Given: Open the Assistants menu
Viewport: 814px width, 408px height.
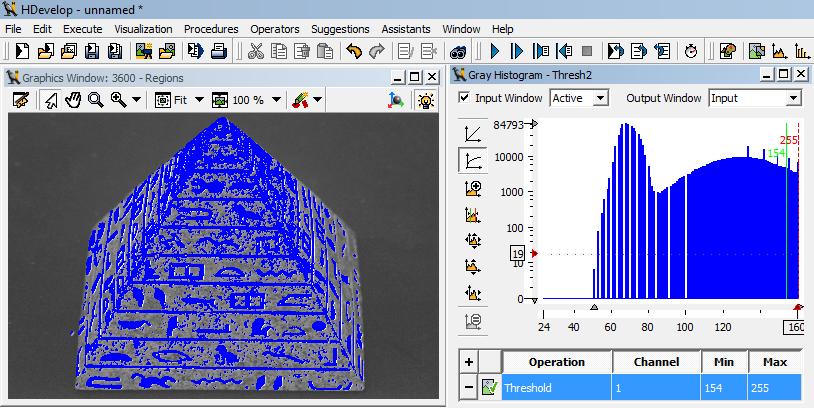Looking at the screenshot, I should 406,29.
